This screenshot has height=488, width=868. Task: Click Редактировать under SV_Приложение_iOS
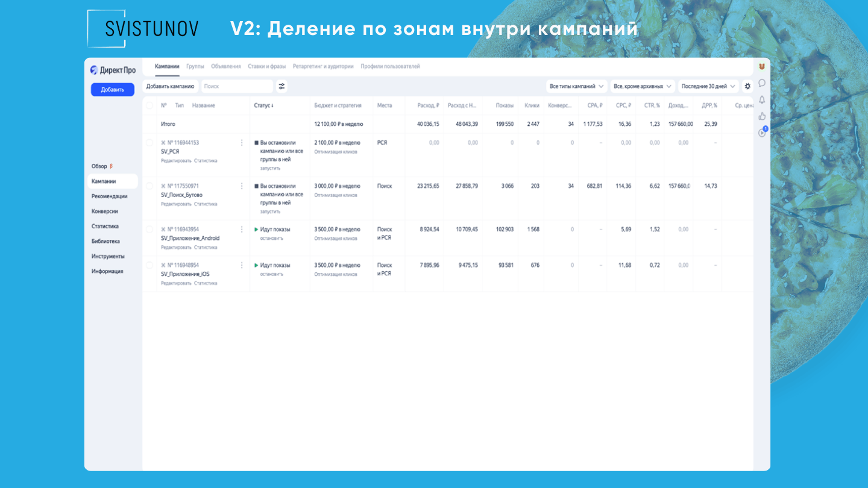click(176, 283)
